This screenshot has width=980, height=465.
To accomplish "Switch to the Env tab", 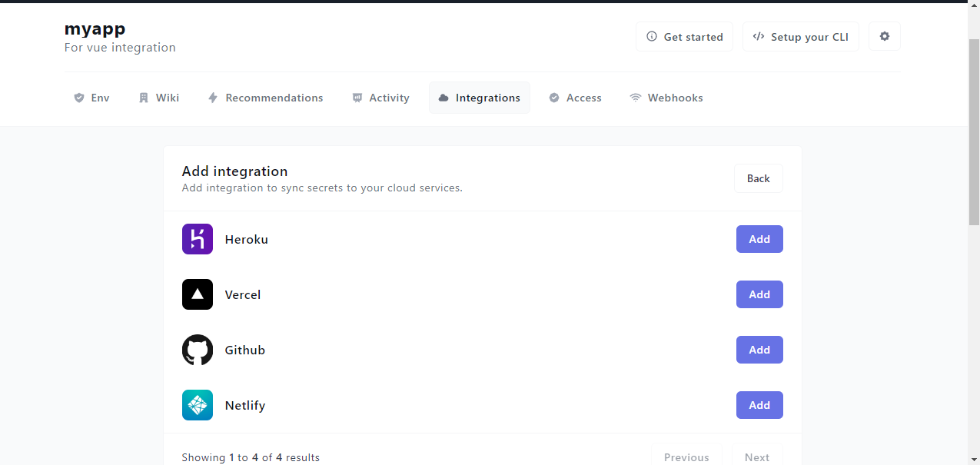I will [x=91, y=98].
